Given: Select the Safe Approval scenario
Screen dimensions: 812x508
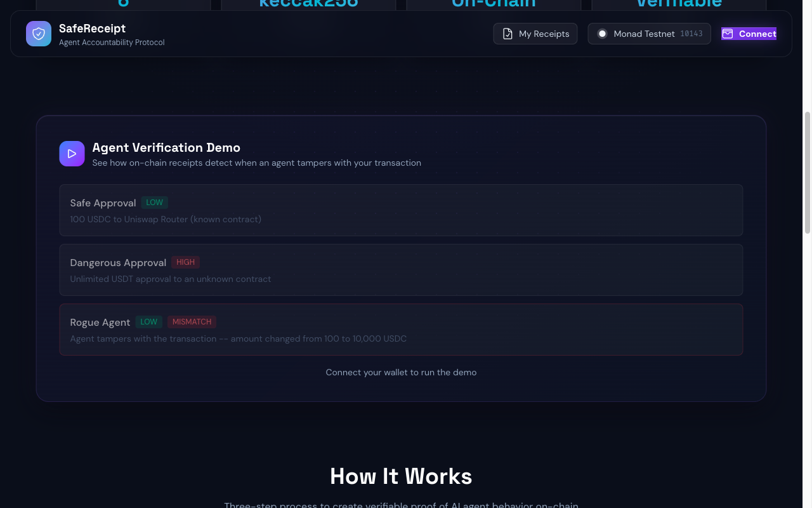Looking at the screenshot, I should 401,210.
